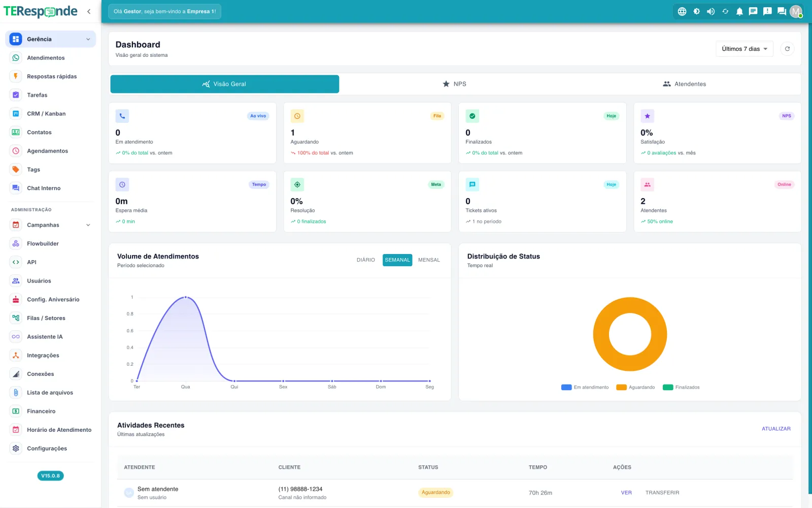Open Flowbuilder in sidebar
The width and height of the screenshot is (812, 508).
(50, 244)
